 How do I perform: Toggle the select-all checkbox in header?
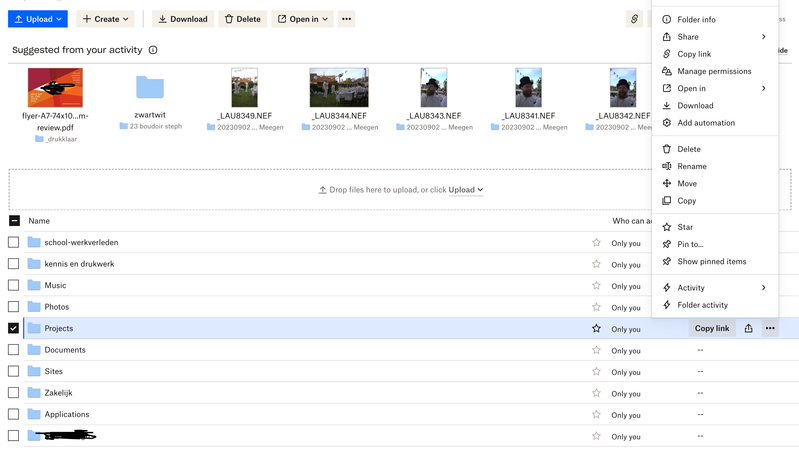pyautogui.click(x=14, y=221)
